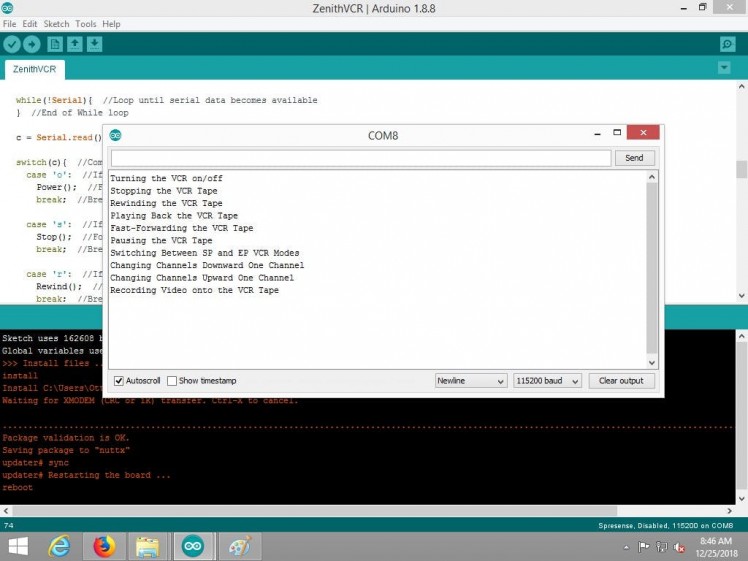Save the sketch with the Save icon
748x561 pixels.
tap(94, 45)
